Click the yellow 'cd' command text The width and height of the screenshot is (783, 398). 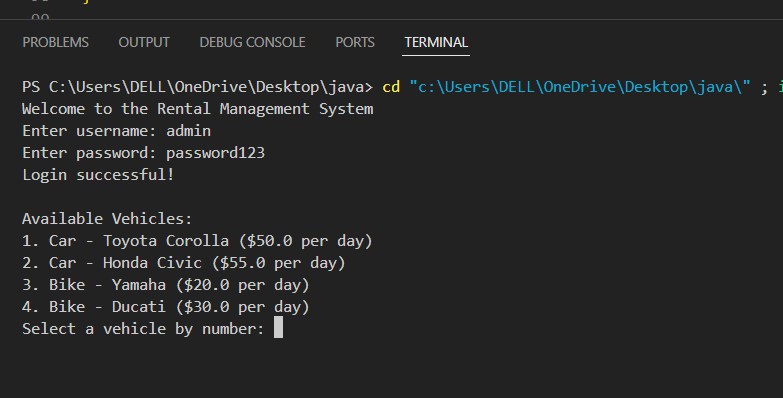(x=391, y=87)
